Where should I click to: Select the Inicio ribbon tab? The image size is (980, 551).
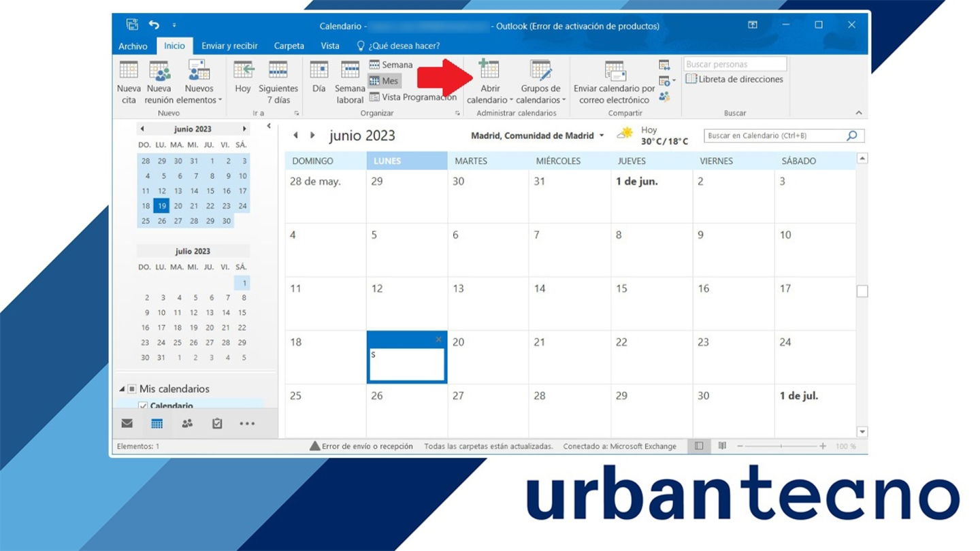[174, 46]
